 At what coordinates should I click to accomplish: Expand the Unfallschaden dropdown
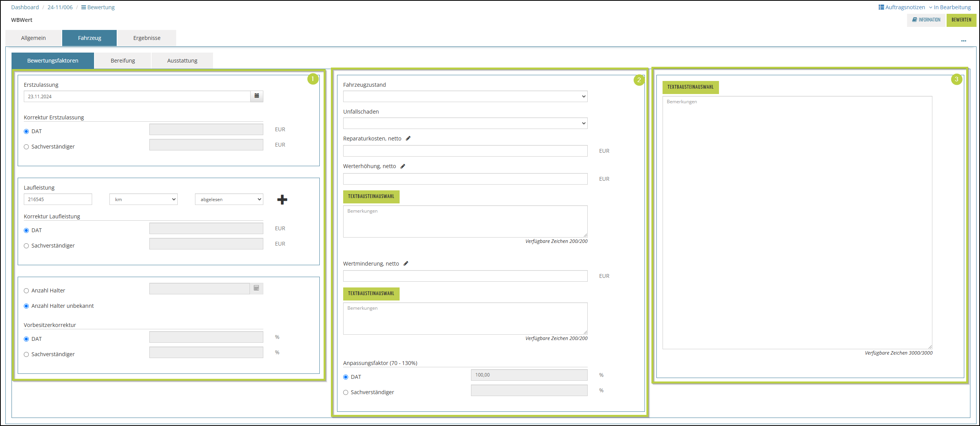click(x=465, y=123)
